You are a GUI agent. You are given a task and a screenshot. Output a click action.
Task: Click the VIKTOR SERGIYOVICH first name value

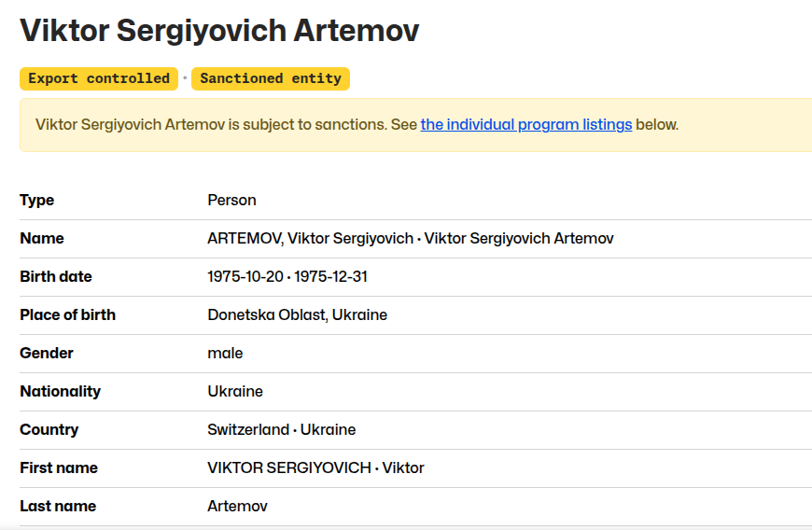tap(288, 467)
